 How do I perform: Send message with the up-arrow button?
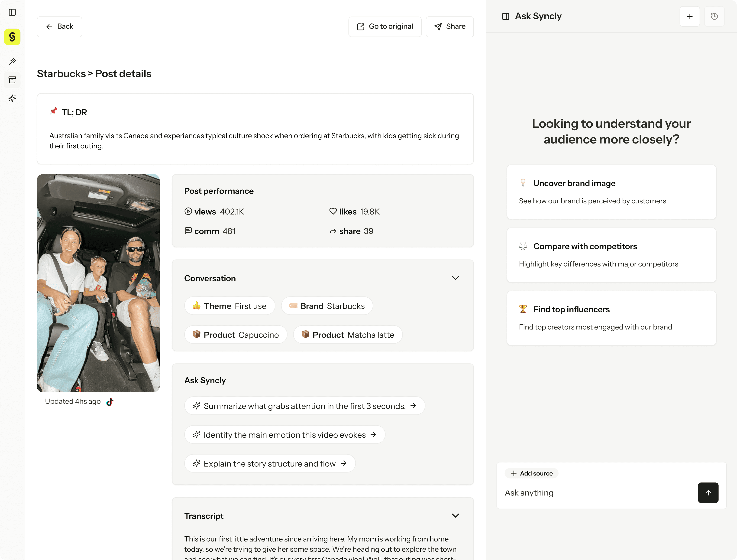click(x=708, y=493)
